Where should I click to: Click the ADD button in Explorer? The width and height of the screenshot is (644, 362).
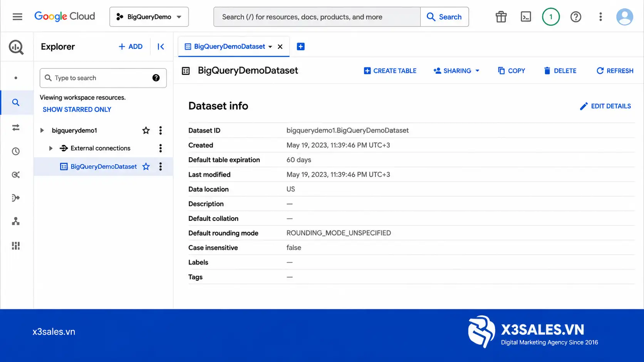tap(131, 47)
